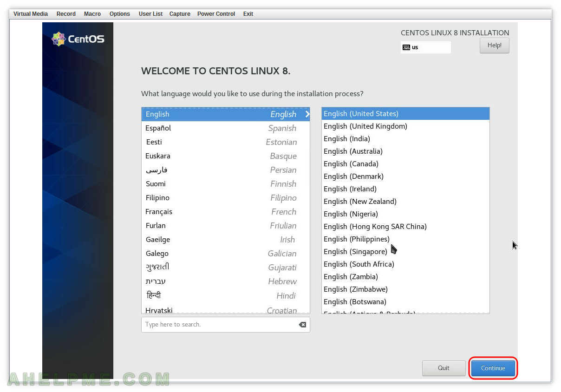Click the us keyboard layout indicator
The image size is (561, 392).
tap(426, 47)
